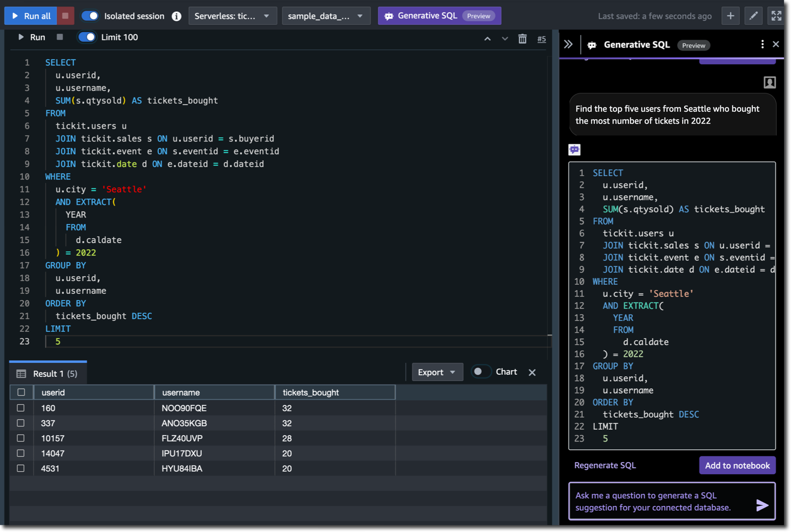Check the box for userid 160 row
The width and height of the screenshot is (791, 532).
click(x=21, y=408)
